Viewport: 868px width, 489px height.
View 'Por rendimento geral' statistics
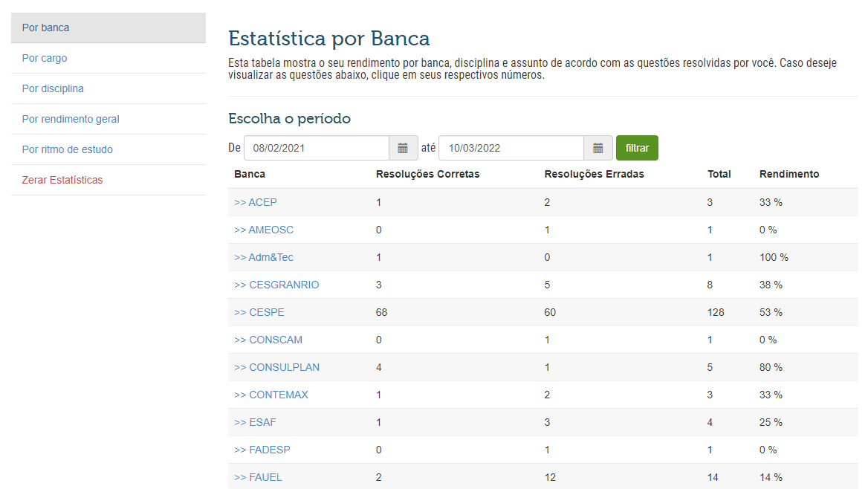(71, 118)
